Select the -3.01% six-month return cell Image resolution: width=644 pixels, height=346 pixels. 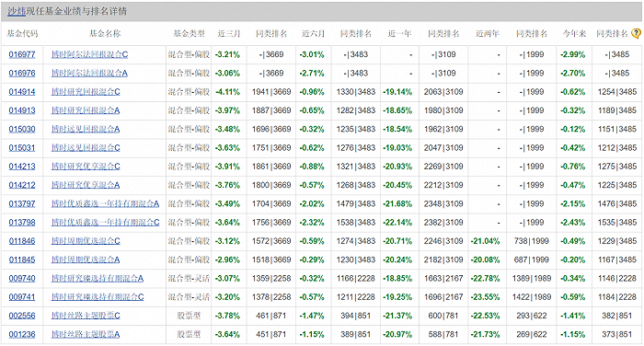coord(312,54)
